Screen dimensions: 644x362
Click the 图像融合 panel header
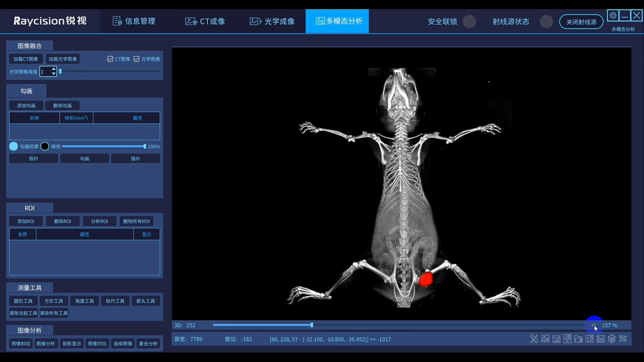coord(30,46)
